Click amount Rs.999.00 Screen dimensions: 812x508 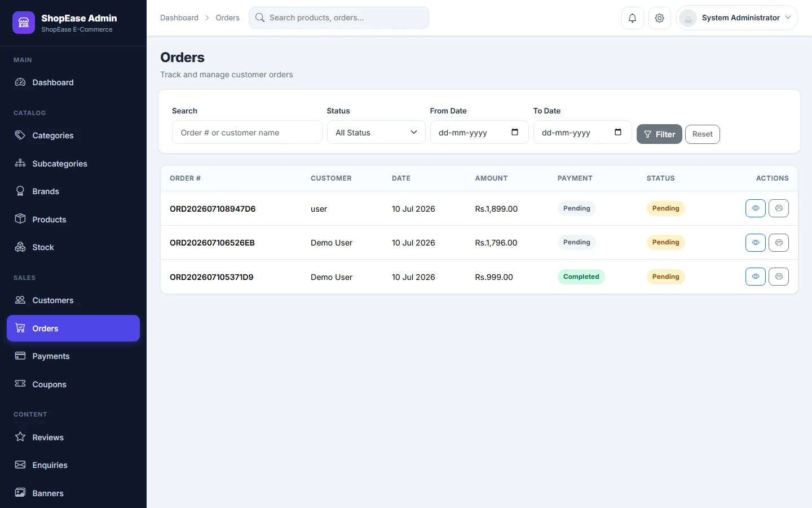[494, 277]
